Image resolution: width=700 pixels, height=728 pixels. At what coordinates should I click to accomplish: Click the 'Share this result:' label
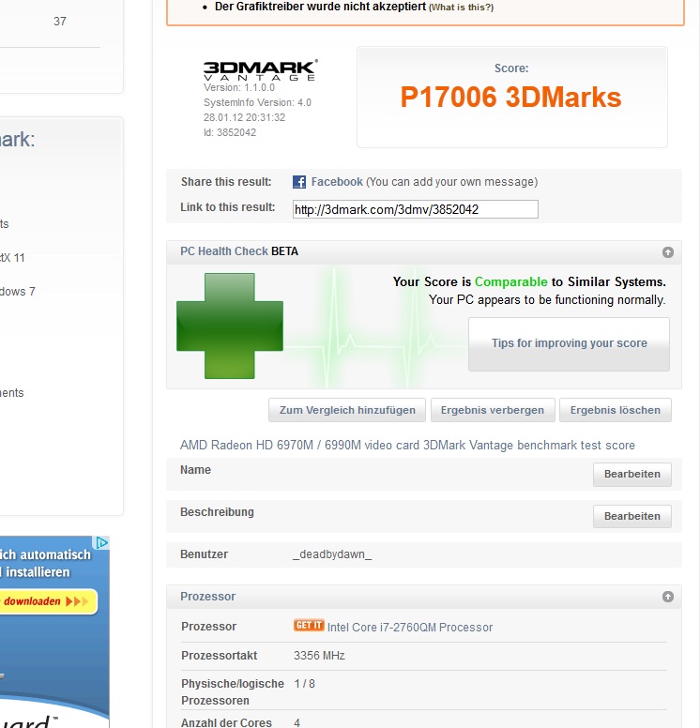[x=226, y=182]
